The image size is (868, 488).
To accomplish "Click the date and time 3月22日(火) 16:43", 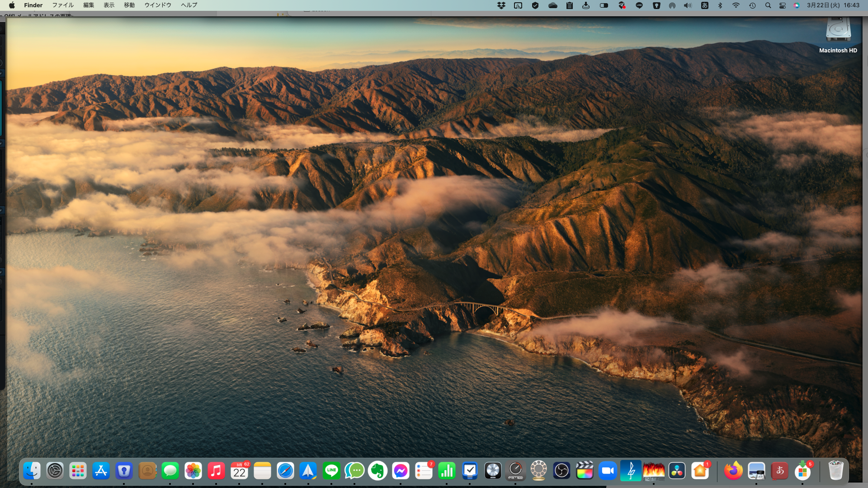I will point(833,5).
